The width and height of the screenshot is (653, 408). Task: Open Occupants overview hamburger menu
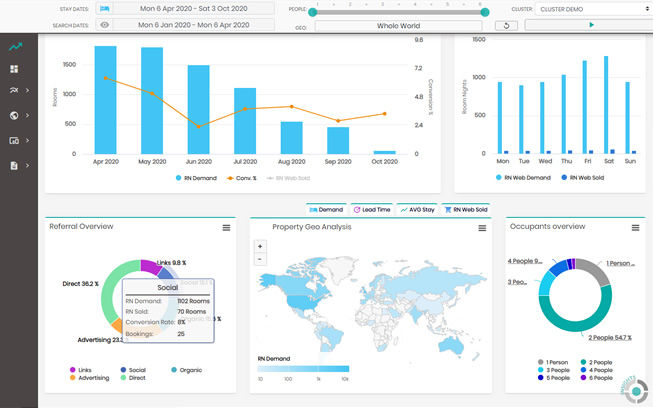point(636,228)
